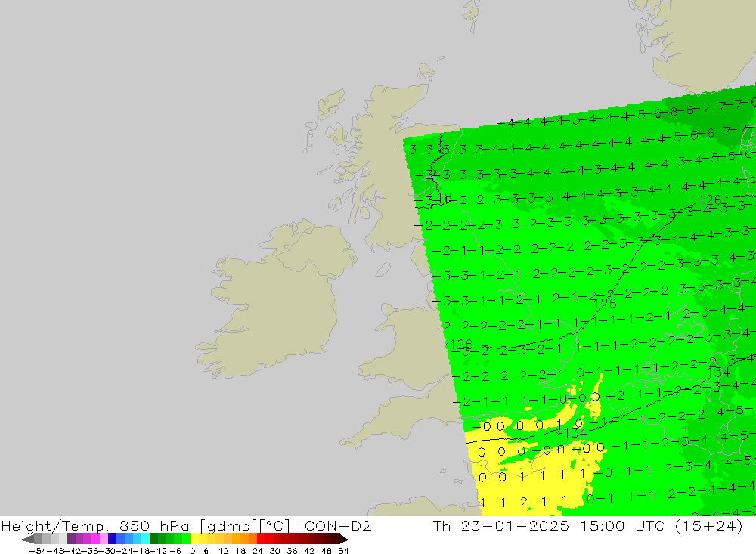Click the forecast offset '(15+24)'
756x554 pixels.
point(711,525)
